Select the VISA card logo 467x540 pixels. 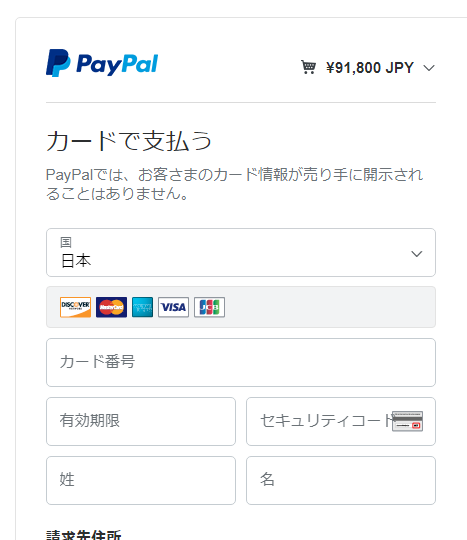point(173,307)
